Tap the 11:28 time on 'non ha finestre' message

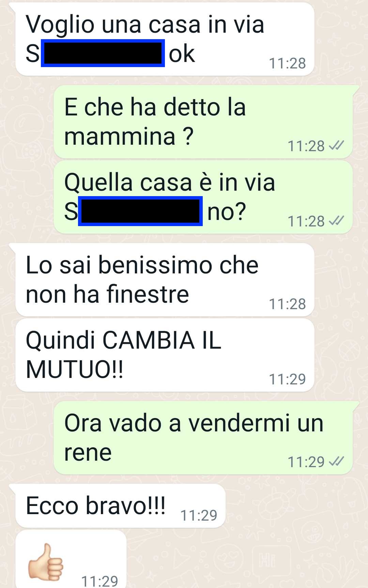click(x=287, y=304)
